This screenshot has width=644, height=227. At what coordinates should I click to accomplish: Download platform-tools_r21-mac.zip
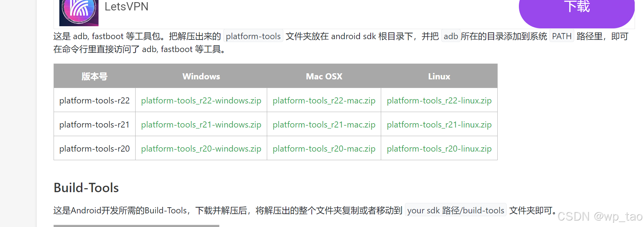(324, 125)
